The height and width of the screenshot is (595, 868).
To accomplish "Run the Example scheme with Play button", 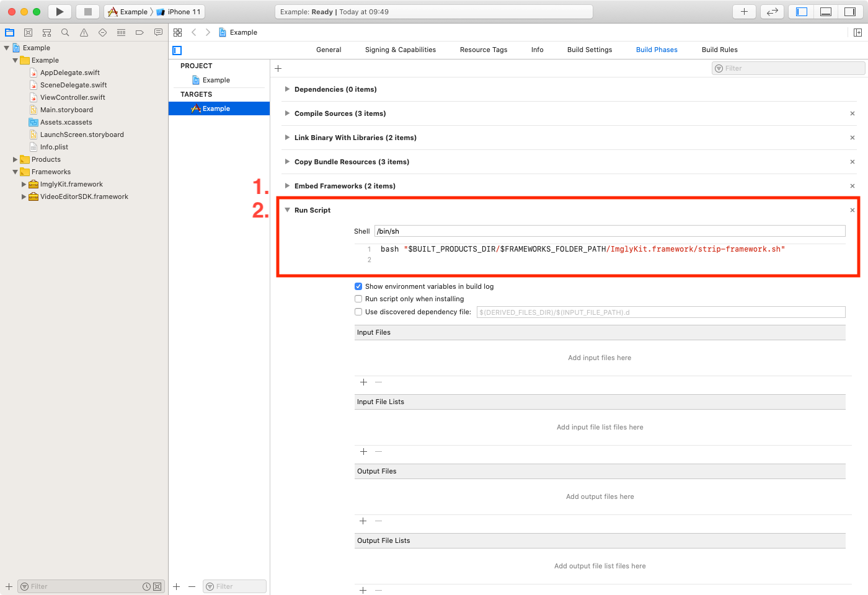I will coord(60,12).
